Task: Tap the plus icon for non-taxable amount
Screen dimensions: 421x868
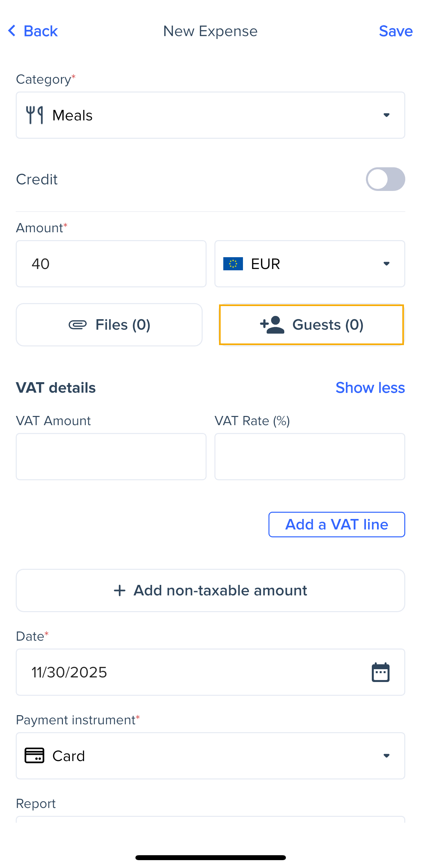Action: pos(120,590)
